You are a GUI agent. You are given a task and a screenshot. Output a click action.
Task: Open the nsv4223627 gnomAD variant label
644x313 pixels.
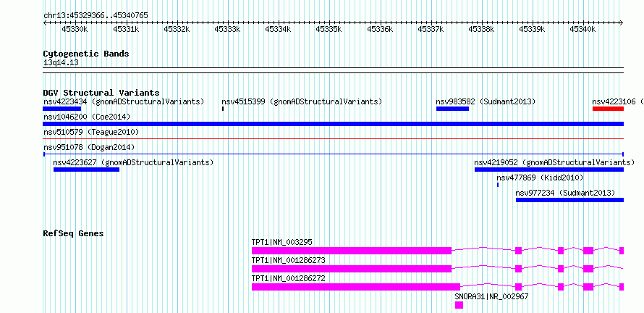pos(133,162)
